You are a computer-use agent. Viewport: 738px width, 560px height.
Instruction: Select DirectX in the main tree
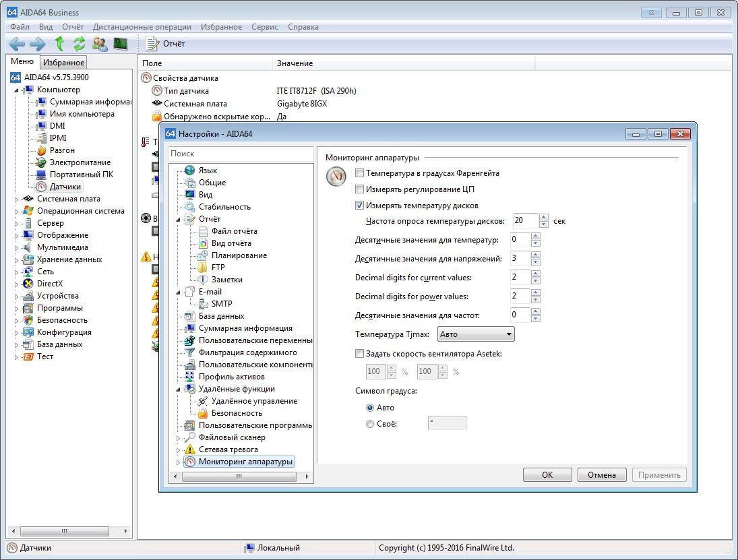click(49, 284)
